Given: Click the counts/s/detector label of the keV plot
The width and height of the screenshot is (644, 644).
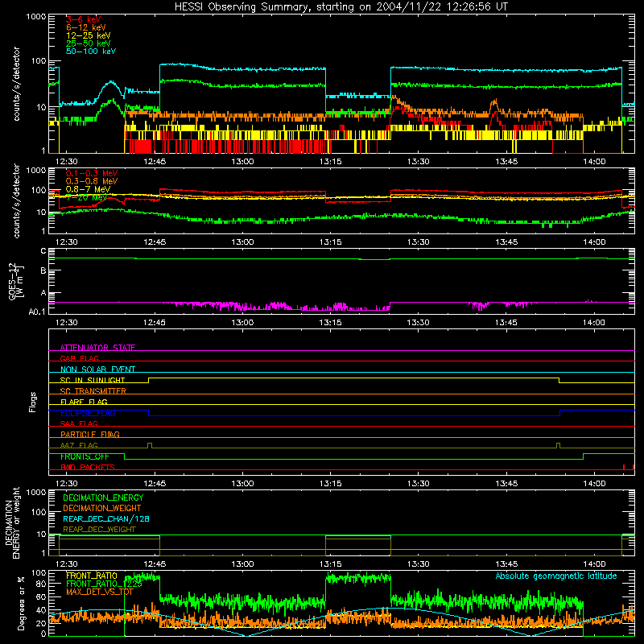Looking at the screenshot, I should pos(16,84).
